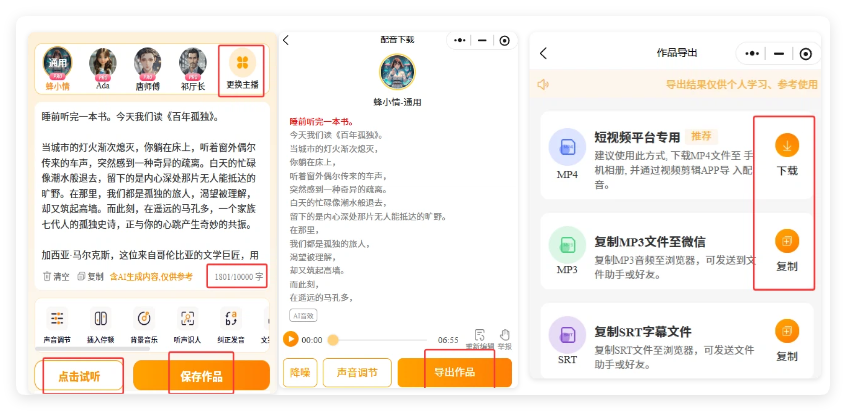The height and width of the screenshot is (411, 846).
Task: Go back from the 作品导出 page
Action: [543, 53]
